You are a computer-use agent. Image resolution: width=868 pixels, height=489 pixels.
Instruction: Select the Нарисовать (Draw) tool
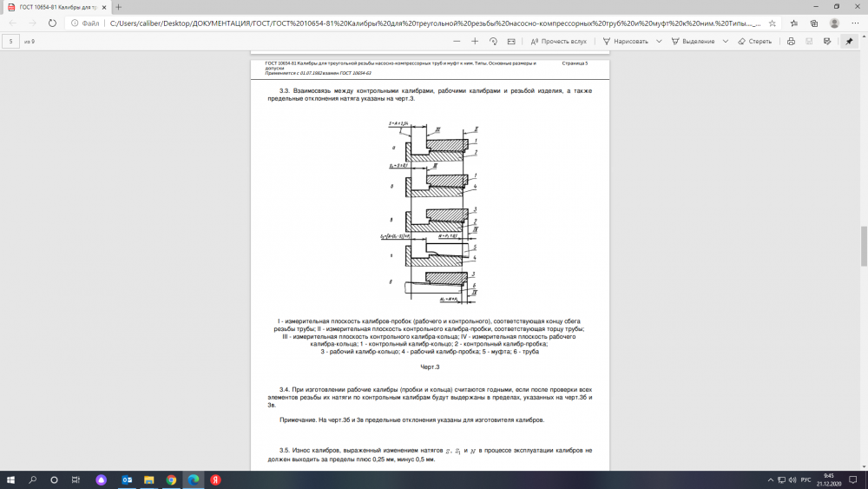coord(626,42)
